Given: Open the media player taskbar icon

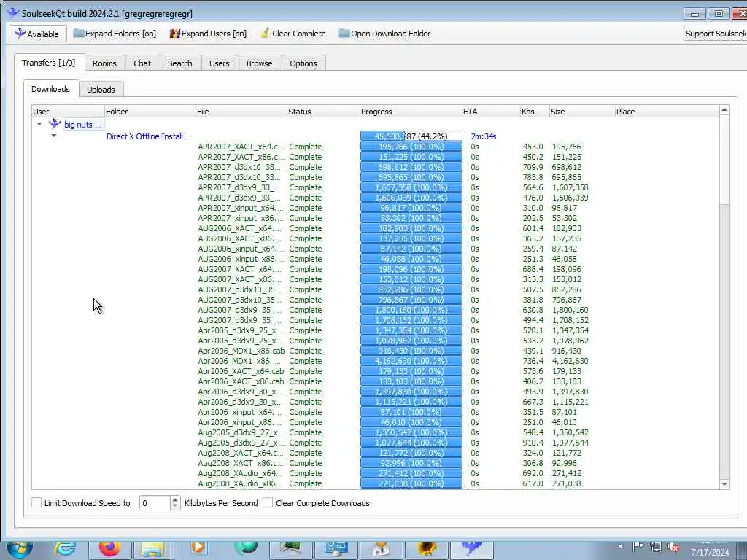Looking at the screenshot, I should pyautogui.click(x=197, y=548).
